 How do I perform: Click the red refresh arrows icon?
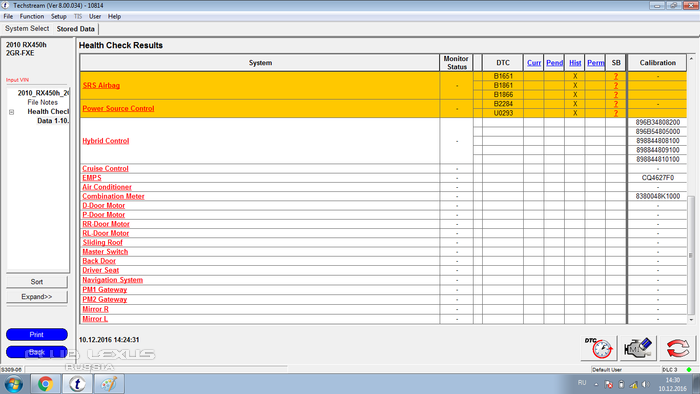(677, 348)
